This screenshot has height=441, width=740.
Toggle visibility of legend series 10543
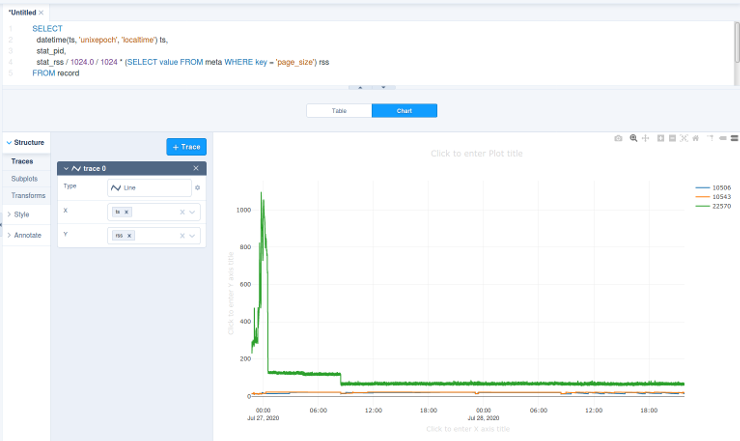coord(720,197)
